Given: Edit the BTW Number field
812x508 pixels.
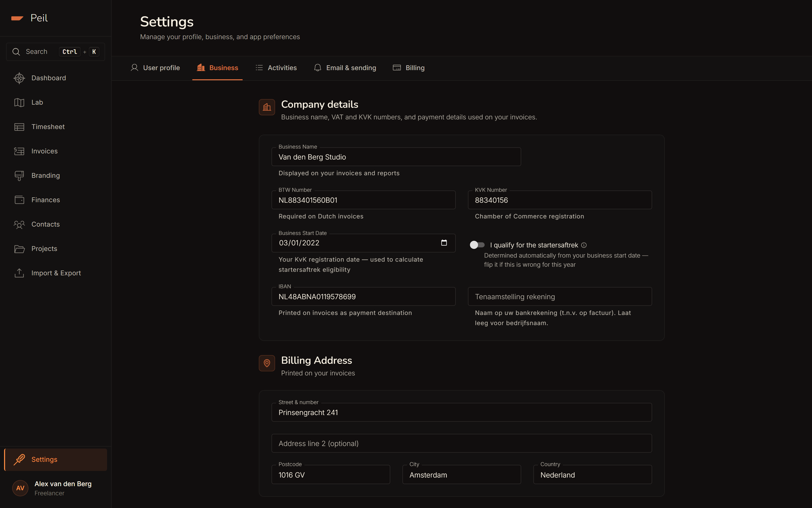Looking at the screenshot, I should point(363,200).
